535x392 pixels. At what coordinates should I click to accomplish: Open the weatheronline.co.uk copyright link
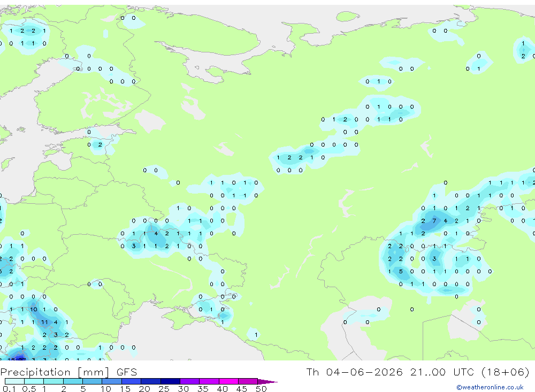pos(490,387)
